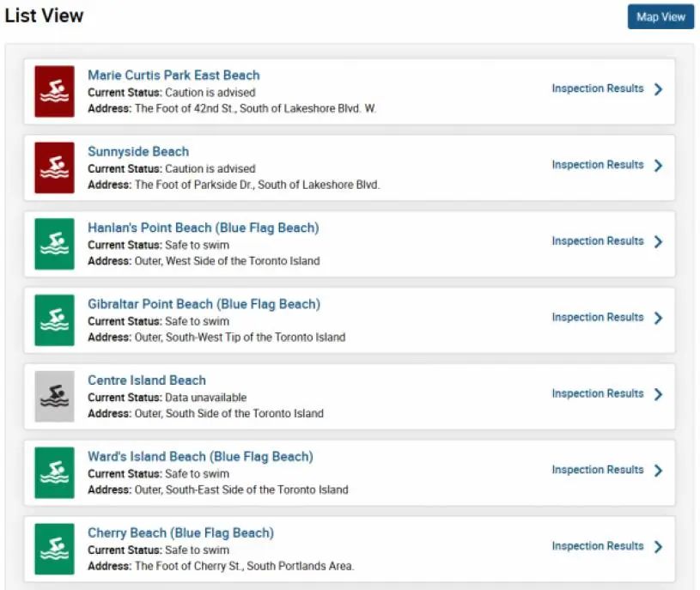Image resolution: width=700 pixels, height=590 pixels.
Task: Open Centre Island Beach title link
Action: point(147,380)
